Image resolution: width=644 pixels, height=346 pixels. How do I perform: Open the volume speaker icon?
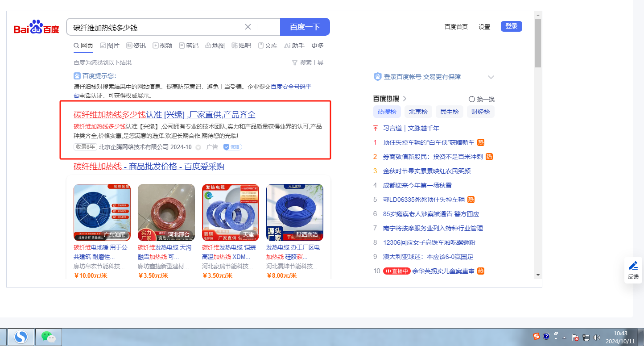[x=597, y=338]
